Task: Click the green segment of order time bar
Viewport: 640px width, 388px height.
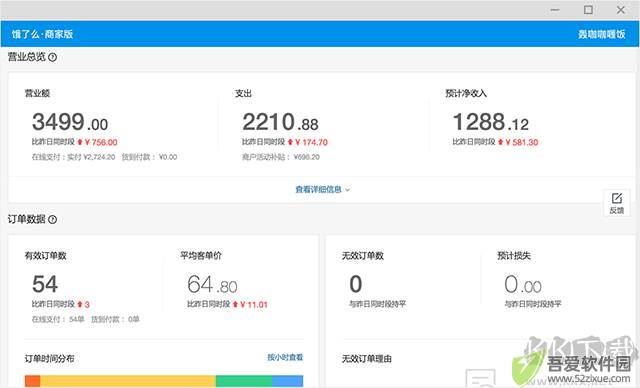Action: [244, 381]
